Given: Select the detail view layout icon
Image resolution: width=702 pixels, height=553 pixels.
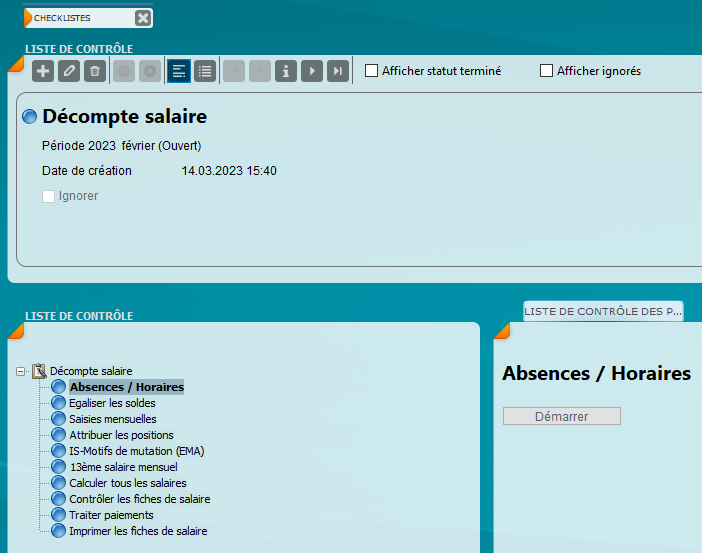Looking at the screenshot, I should 179,71.
